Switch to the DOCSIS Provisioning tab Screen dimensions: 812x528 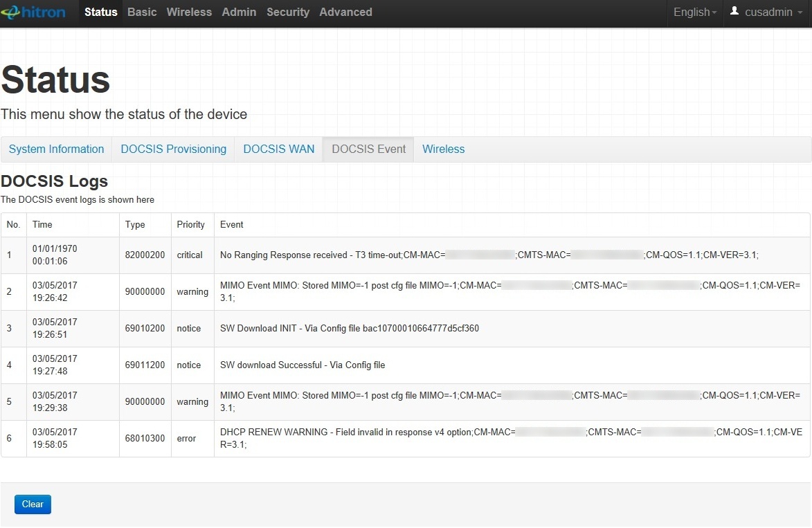click(x=173, y=149)
